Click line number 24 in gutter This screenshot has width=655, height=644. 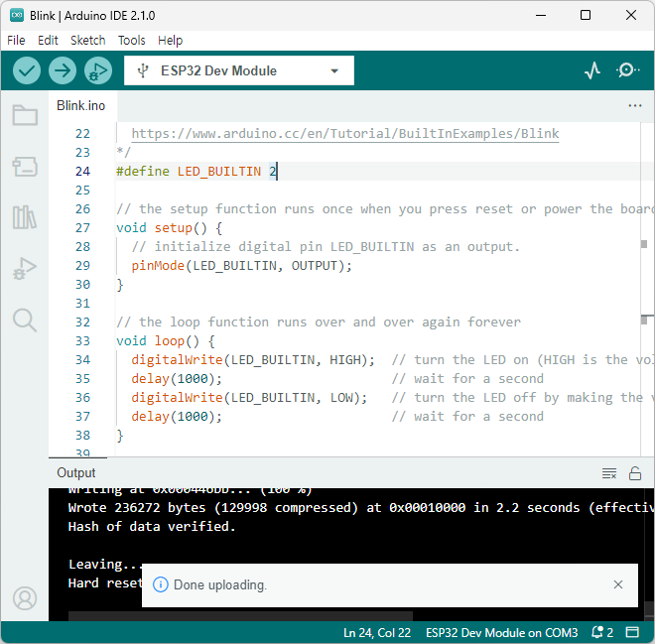(x=82, y=172)
